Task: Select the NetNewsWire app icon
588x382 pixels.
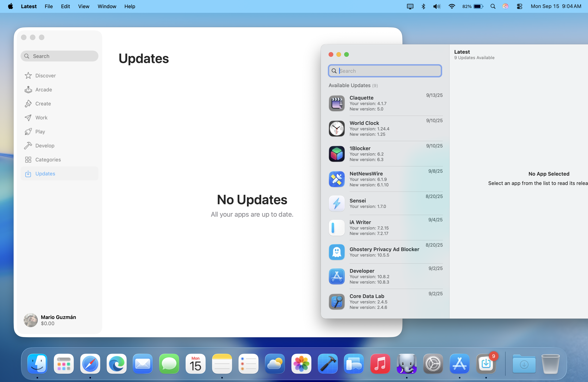Action: (337, 179)
